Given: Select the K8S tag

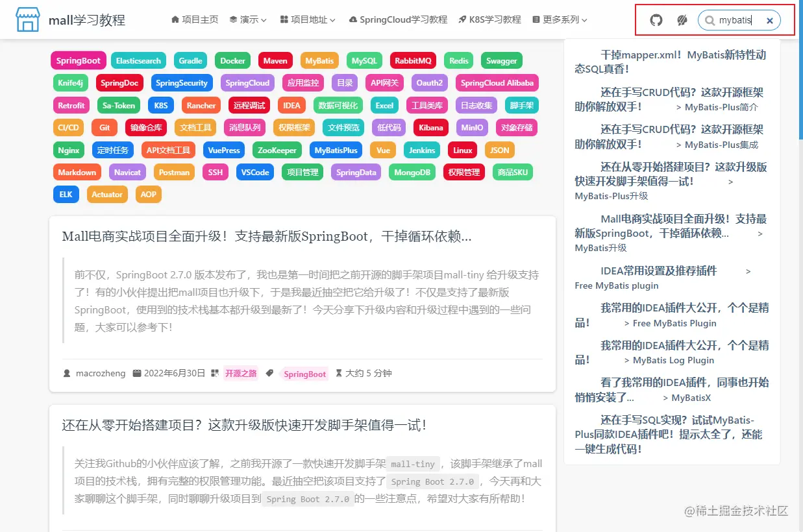Looking at the screenshot, I should (160, 105).
